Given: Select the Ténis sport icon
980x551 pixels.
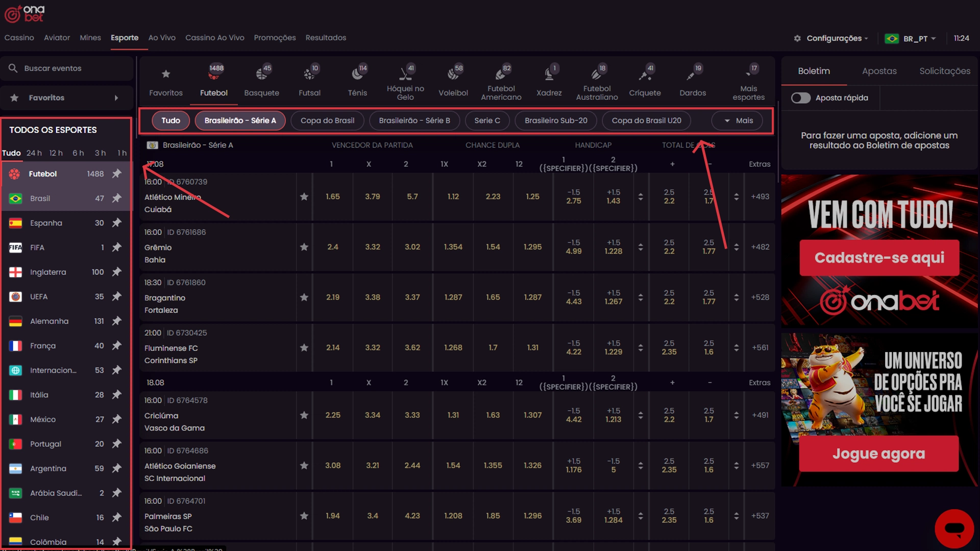Looking at the screenshot, I should (x=357, y=74).
